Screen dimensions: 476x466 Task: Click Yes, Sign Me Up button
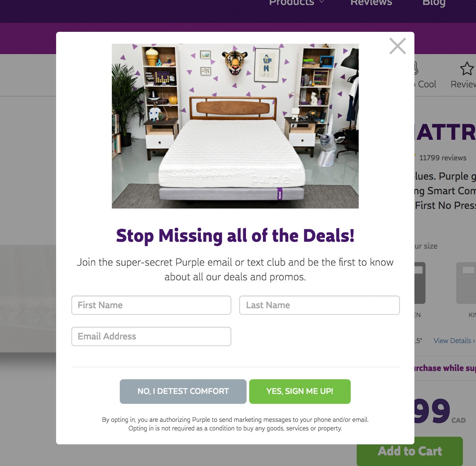[300, 392]
